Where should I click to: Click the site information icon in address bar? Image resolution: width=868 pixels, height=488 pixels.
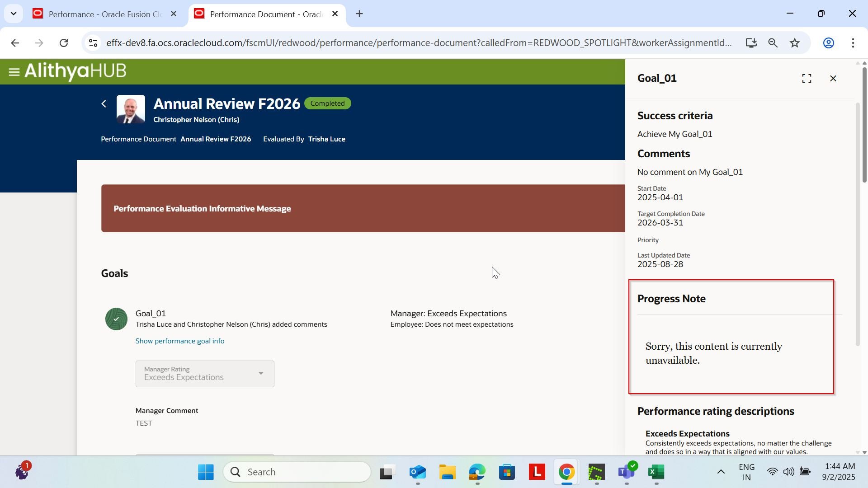click(x=93, y=43)
